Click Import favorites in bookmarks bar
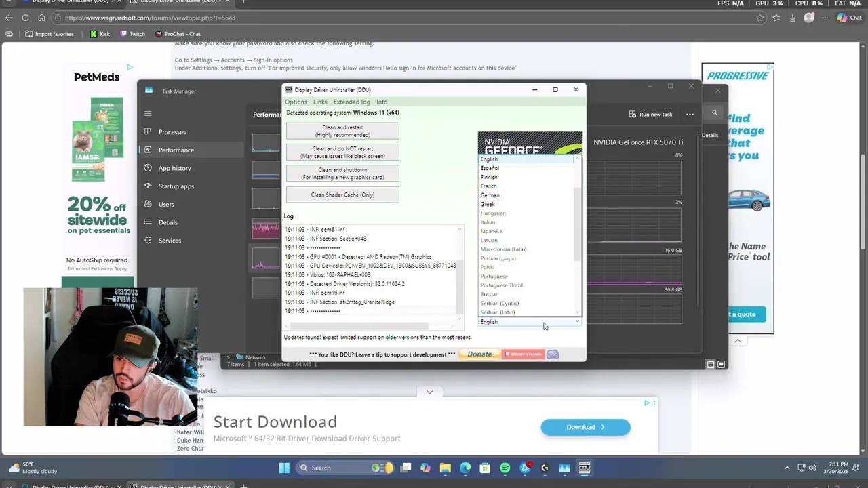Screen dimensions: 868x488 49,34
